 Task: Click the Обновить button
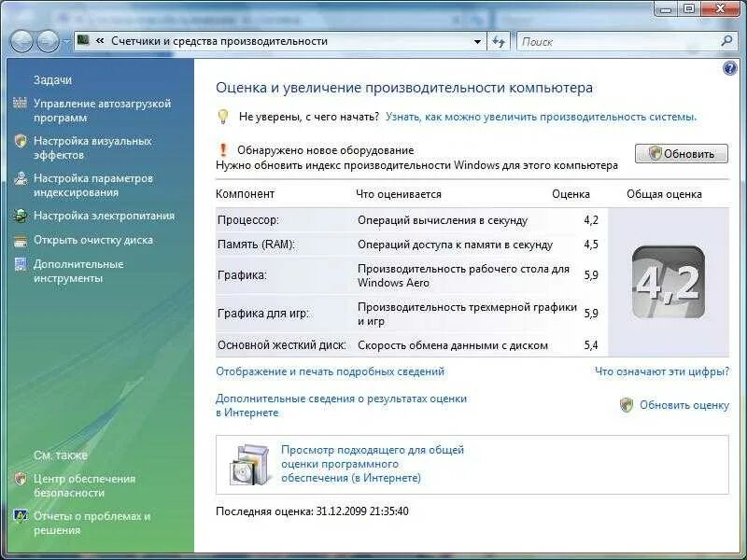click(682, 154)
